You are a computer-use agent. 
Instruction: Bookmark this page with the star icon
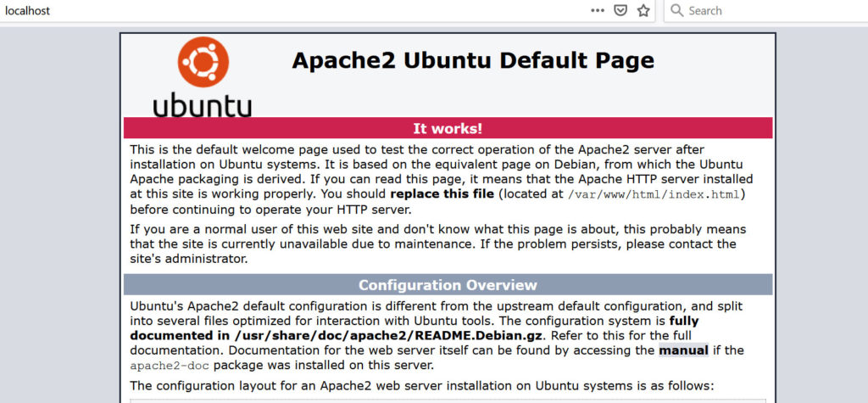click(x=643, y=10)
